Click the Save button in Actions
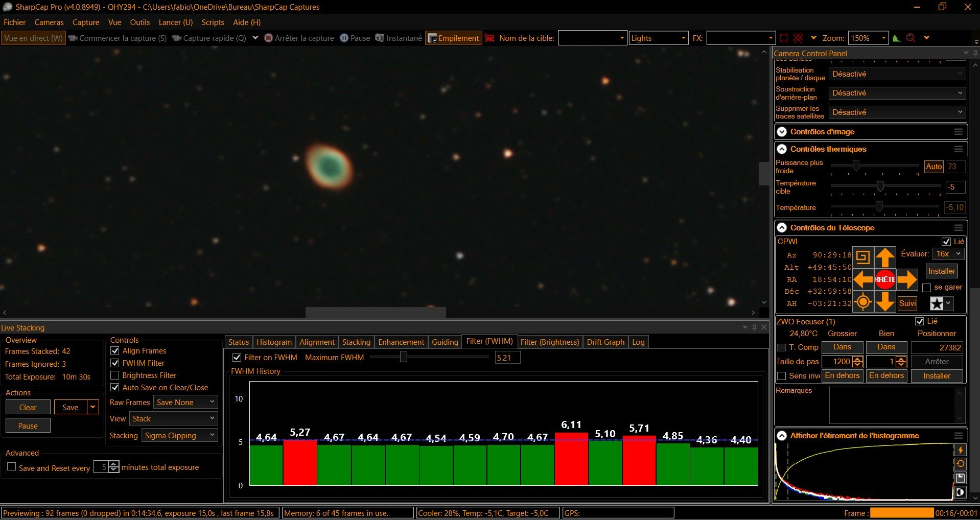This screenshot has height=520, width=980. coord(71,408)
